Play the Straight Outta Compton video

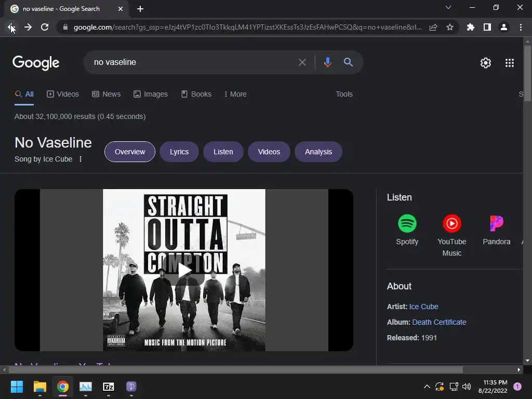pos(184,270)
